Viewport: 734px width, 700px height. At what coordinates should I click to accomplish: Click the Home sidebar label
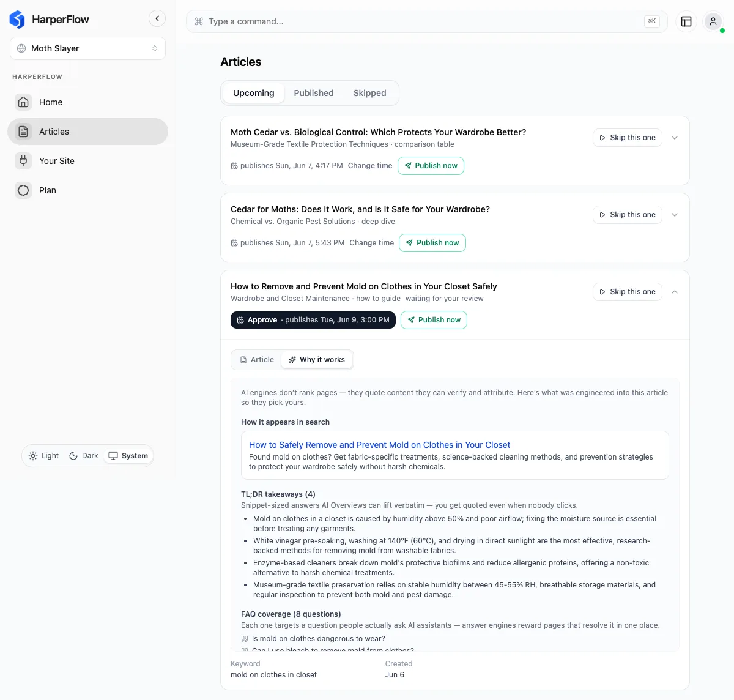click(51, 102)
